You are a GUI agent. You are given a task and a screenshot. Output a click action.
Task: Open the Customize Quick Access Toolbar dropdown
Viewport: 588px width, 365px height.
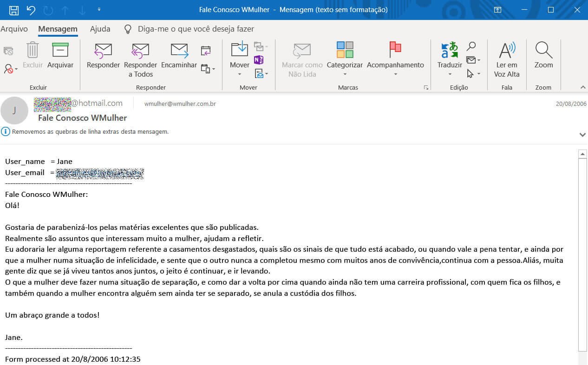99,10
